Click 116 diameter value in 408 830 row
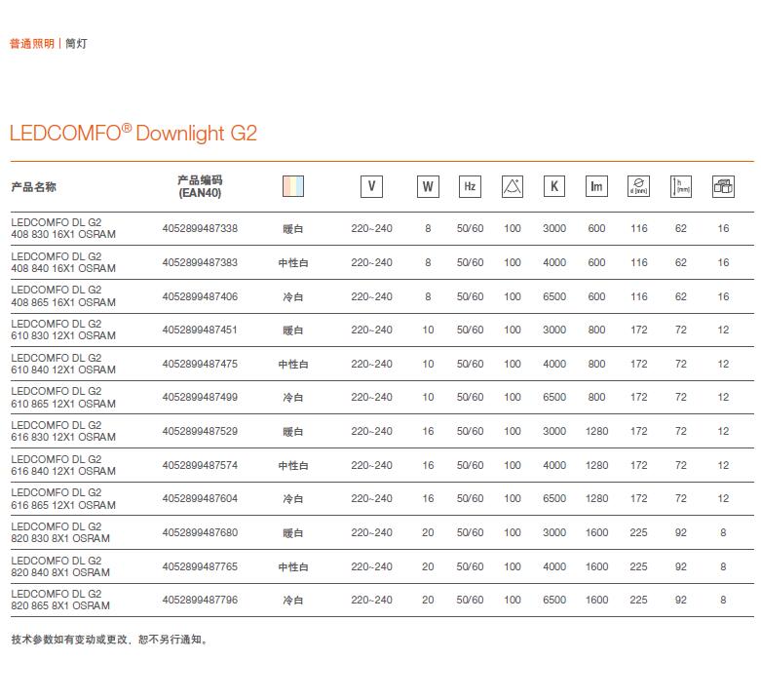The width and height of the screenshot is (761, 700). [x=638, y=228]
